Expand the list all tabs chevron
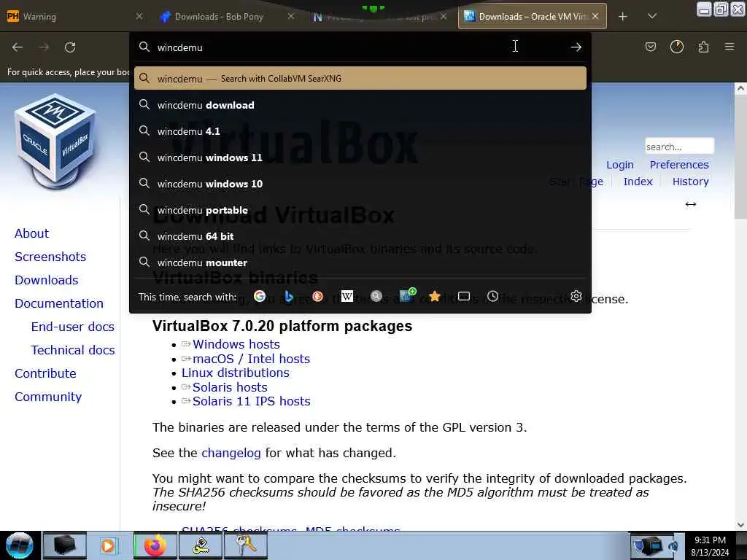The image size is (747, 560). pyautogui.click(x=652, y=16)
